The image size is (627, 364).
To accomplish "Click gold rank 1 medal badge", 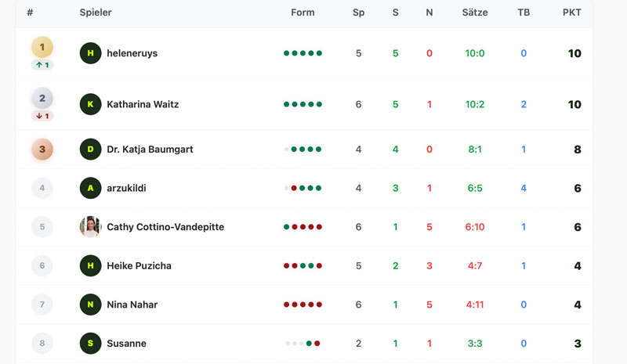I will click(x=42, y=47).
